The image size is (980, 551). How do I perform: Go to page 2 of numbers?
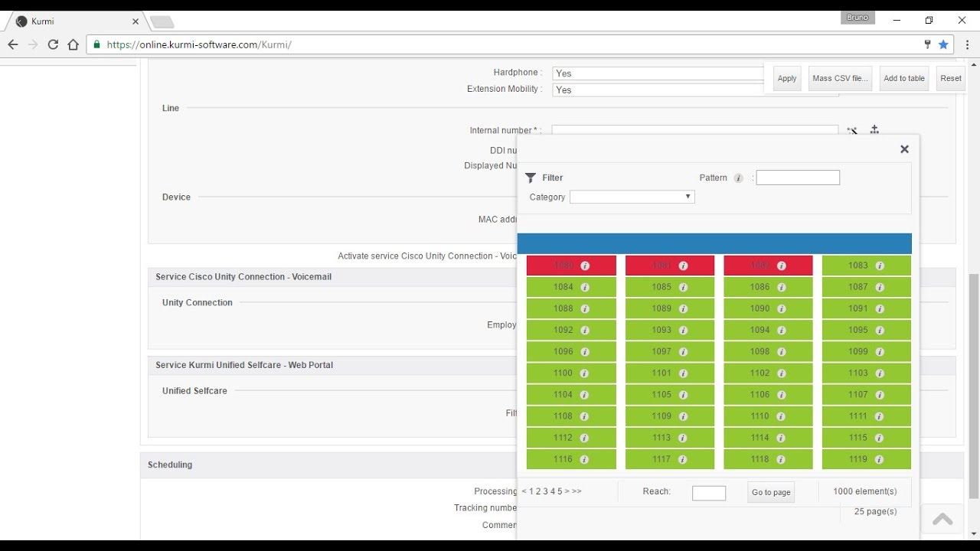click(x=538, y=491)
